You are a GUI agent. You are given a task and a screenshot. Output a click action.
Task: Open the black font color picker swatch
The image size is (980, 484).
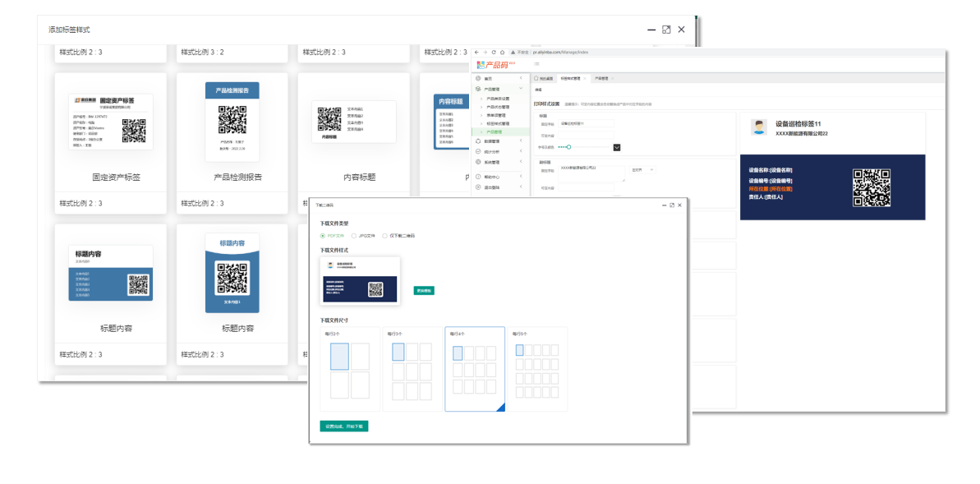coord(617,147)
